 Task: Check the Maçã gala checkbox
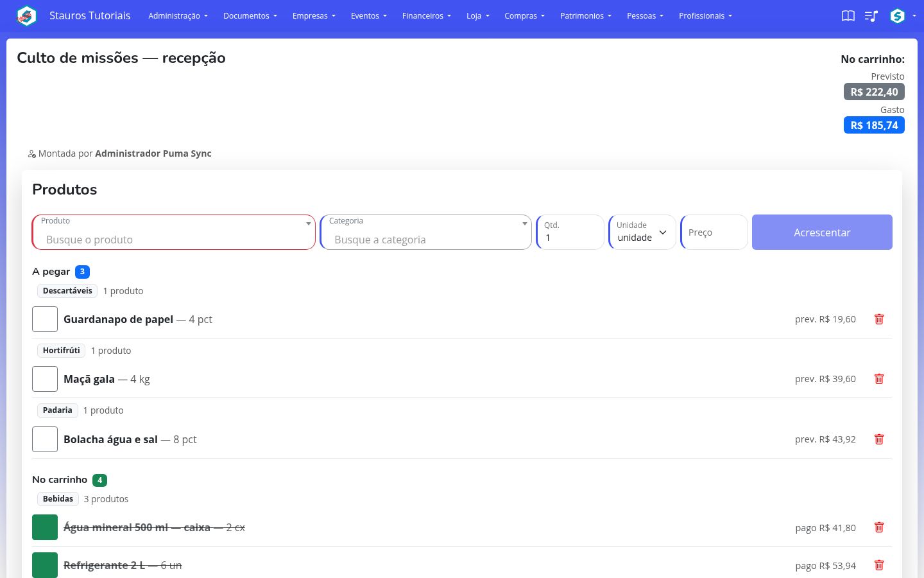(45, 379)
